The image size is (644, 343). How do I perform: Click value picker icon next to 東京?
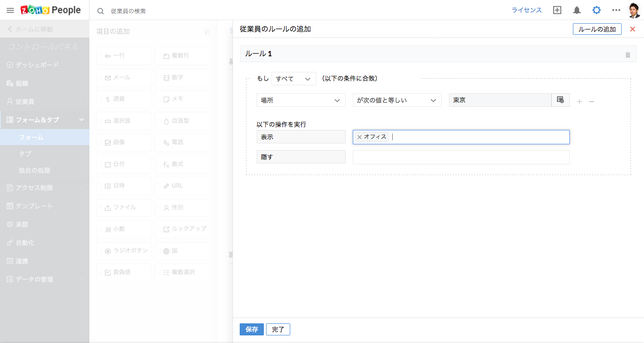click(560, 100)
